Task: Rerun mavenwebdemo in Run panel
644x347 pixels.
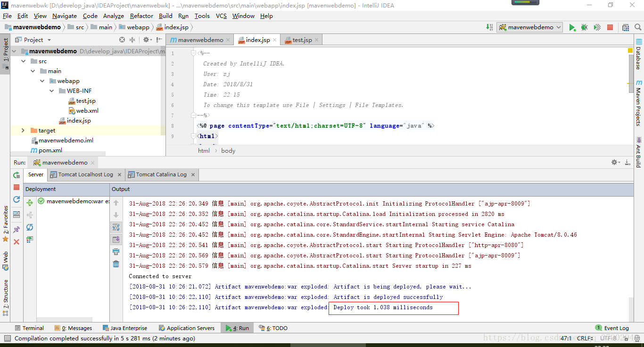Action: tap(17, 175)
